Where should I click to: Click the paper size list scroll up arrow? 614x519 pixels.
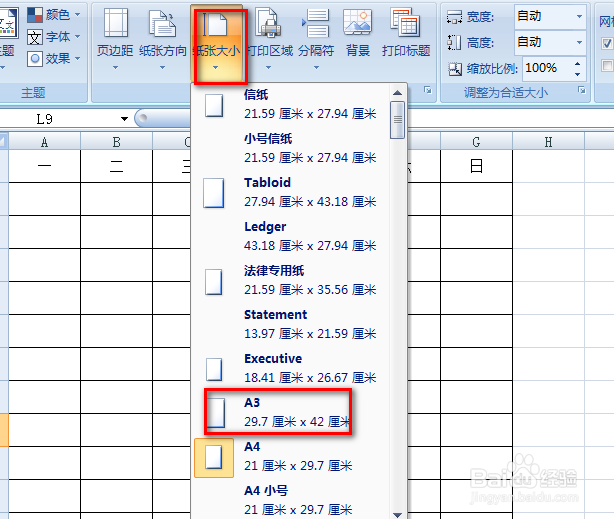397,93
